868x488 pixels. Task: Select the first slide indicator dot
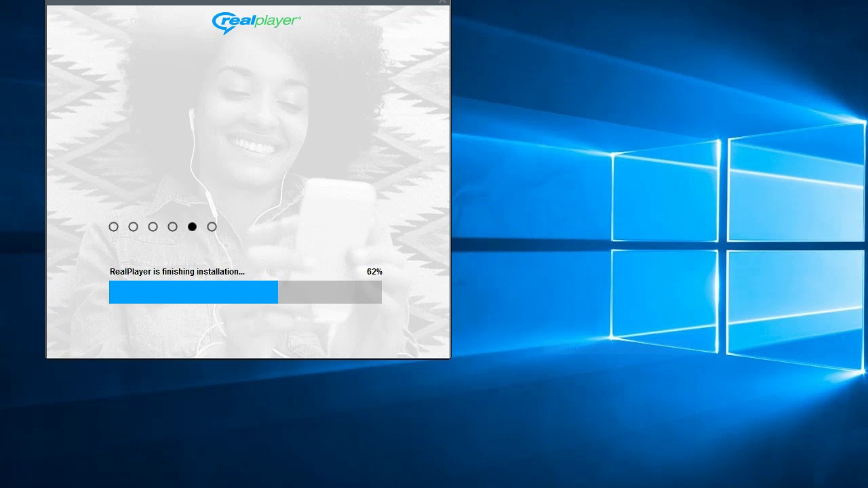tap(113, 227)
